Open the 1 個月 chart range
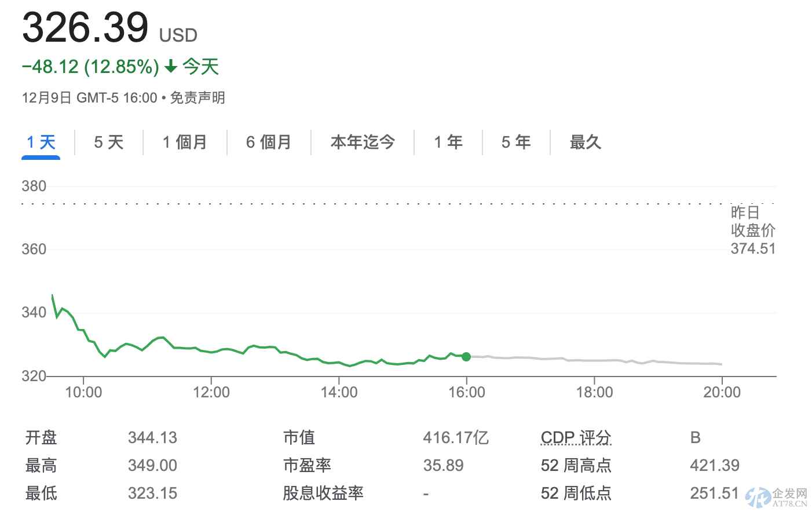 click(x=185, y=142)
